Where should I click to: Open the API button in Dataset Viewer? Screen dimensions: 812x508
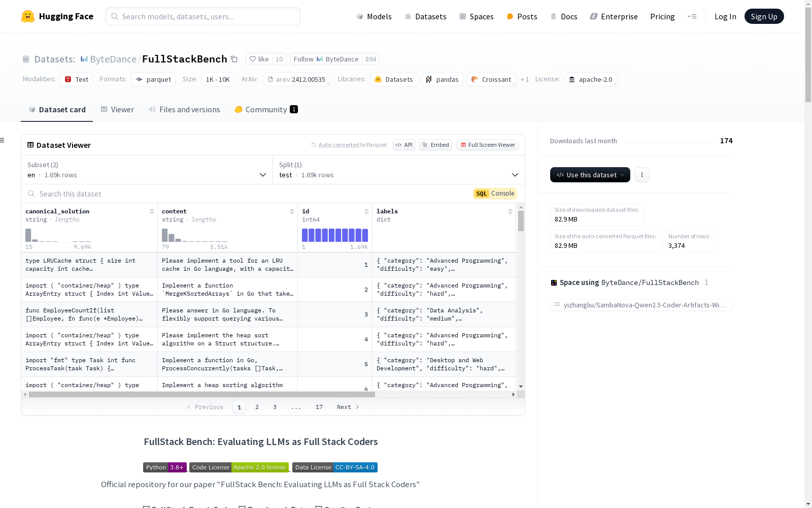point(404,145)
